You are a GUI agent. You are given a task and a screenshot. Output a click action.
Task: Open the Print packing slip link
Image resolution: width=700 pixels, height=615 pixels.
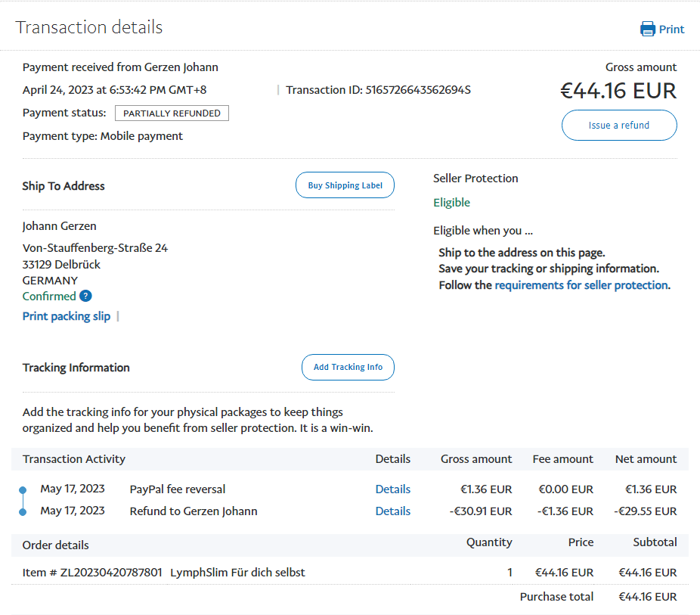(x=67, y=316)
